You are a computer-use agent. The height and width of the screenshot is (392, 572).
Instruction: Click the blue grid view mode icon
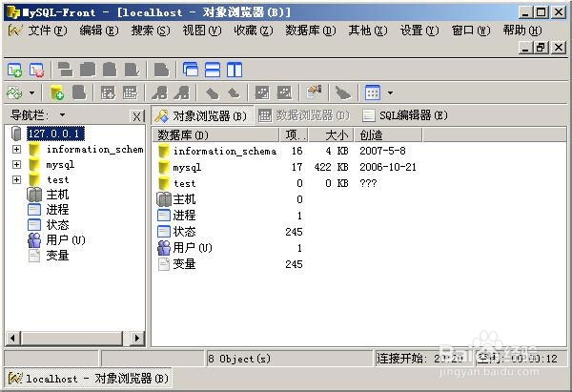pyautogui.click(x=373, y=93)
